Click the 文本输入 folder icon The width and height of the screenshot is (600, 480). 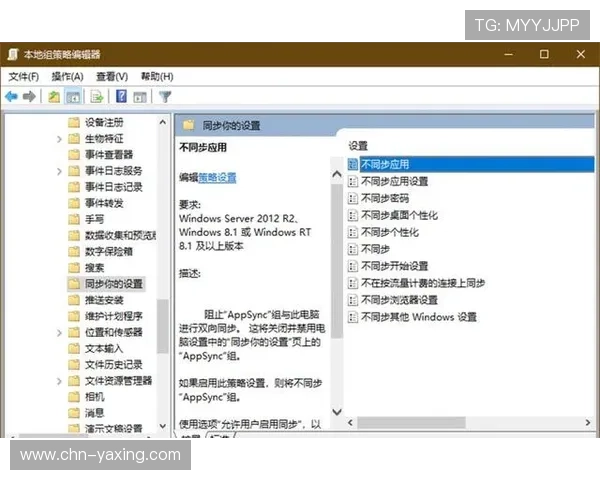click(74, 348)
